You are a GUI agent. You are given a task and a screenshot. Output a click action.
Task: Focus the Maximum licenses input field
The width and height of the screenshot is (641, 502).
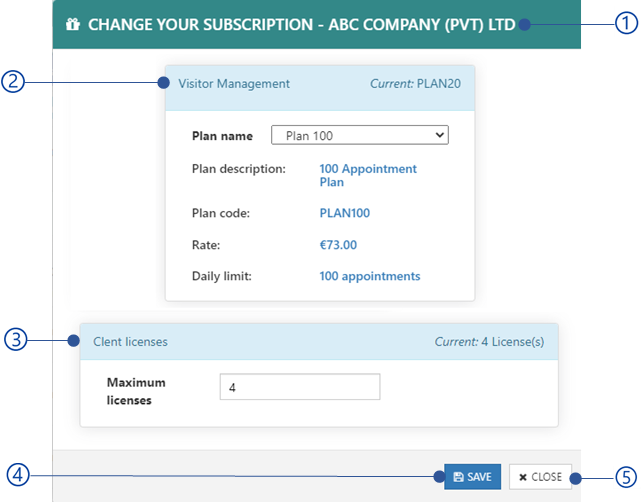[300, 387]
